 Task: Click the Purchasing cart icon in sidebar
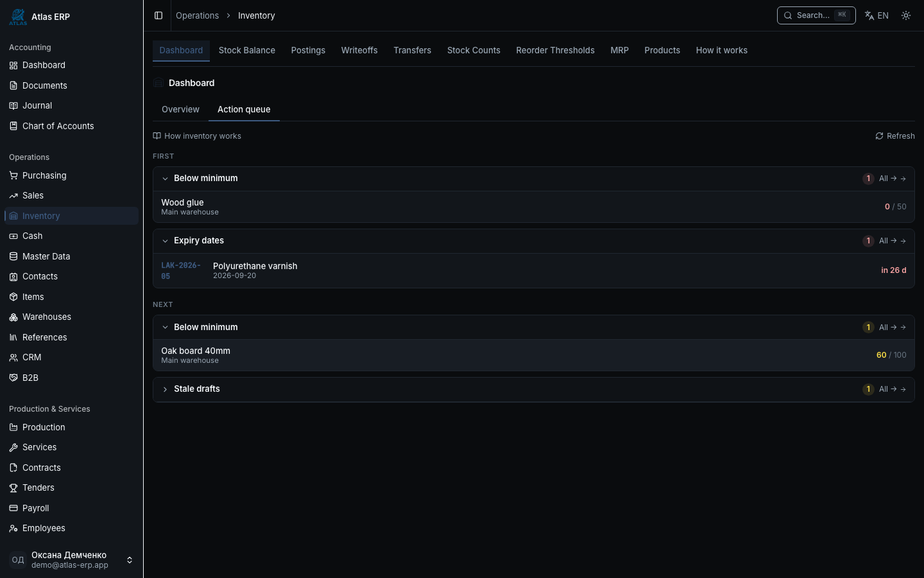(x=13, y=175)
